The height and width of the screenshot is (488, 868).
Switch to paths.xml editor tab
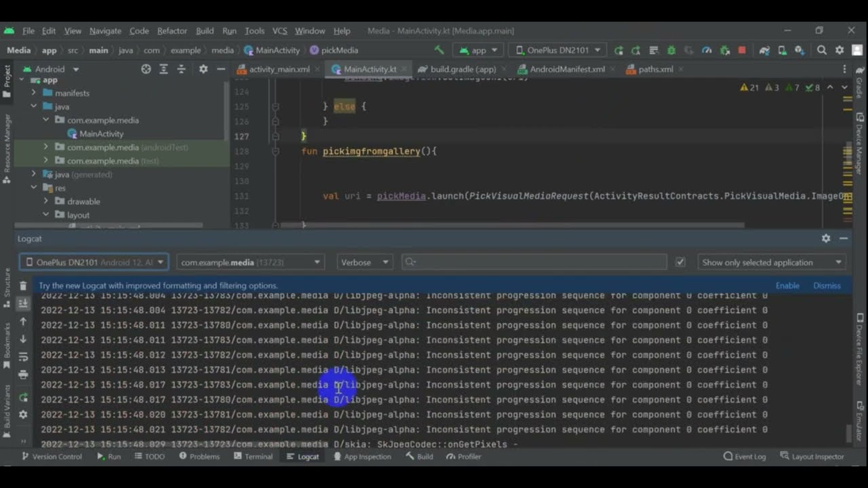[x=655, y=69]
